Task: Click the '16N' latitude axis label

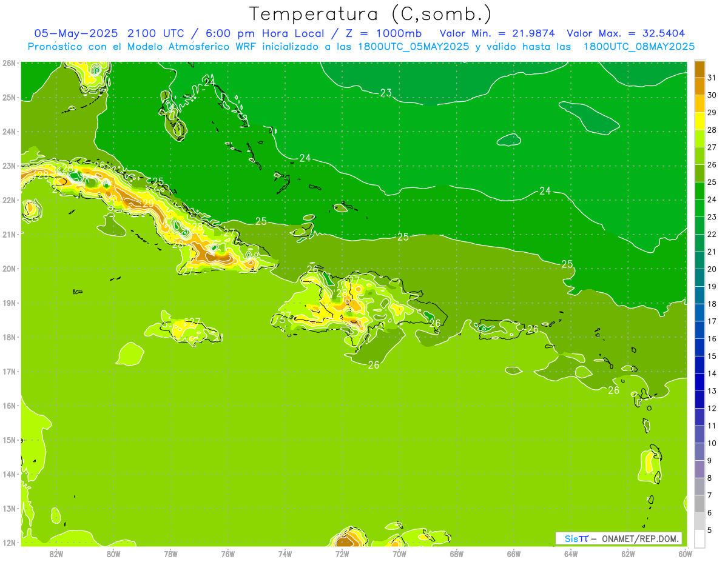Action: [9, 406]
